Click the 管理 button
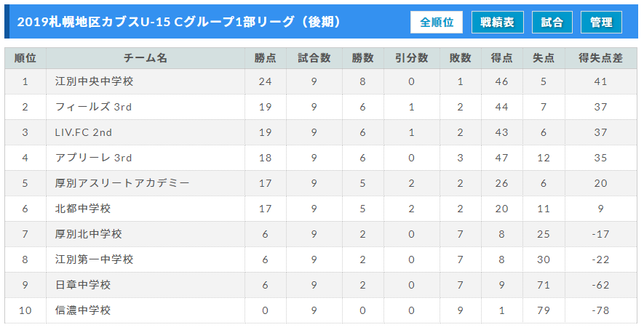 pos(601,22)
